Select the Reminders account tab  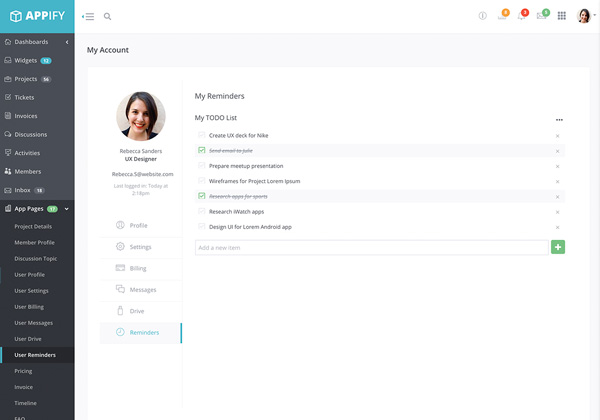click(x=141, y=333)
